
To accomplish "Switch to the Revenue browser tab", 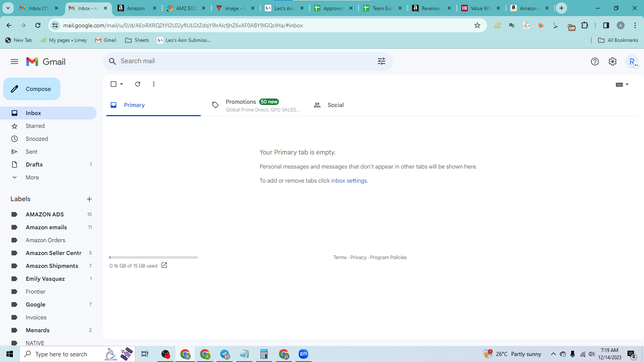I will (x=431, y=8).
